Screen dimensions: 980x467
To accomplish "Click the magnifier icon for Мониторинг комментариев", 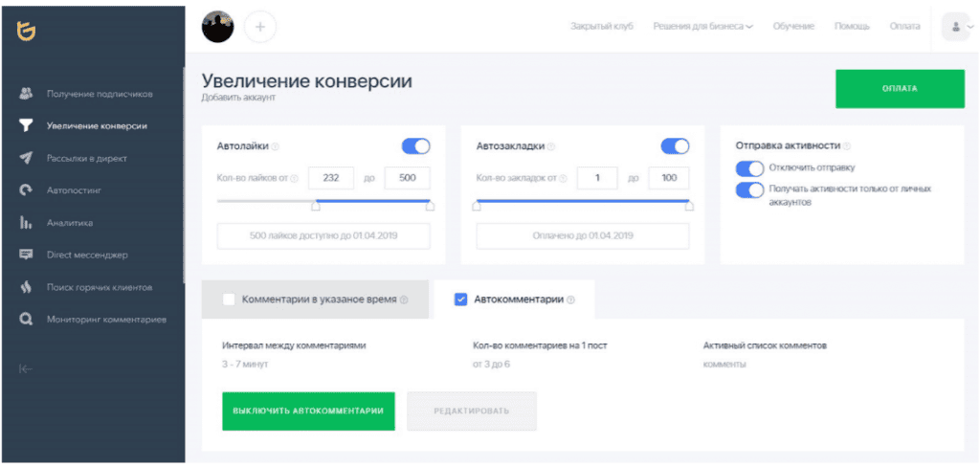I will [26, 320].
